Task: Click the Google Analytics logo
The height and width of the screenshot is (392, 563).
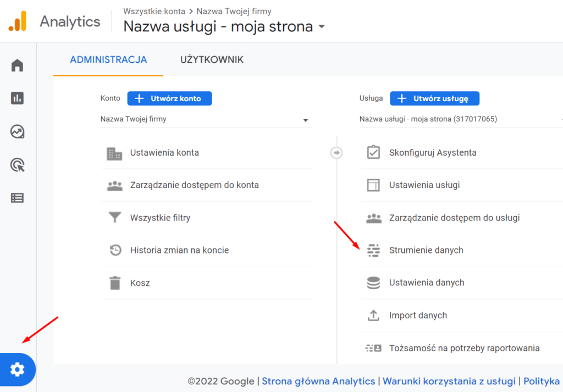Action: point(17,21)
